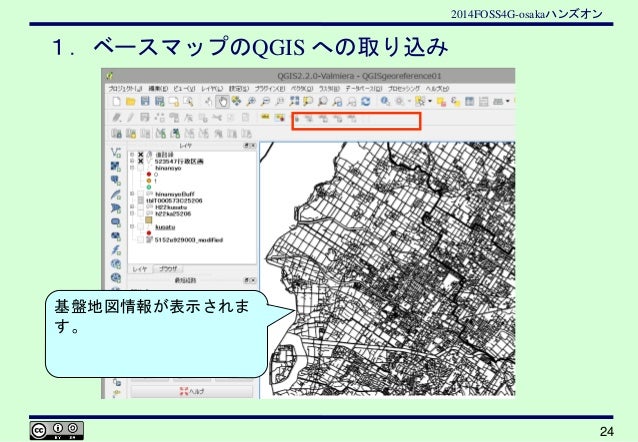The image size is (638, 442).
Task: Click hinanyo red circle legend symbol
Action: (149, 174)
